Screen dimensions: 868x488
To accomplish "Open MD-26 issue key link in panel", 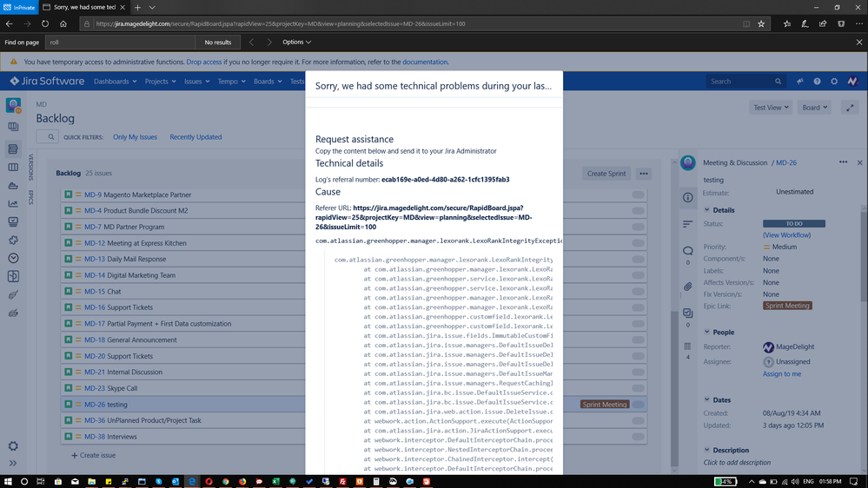I will (786, 162).
